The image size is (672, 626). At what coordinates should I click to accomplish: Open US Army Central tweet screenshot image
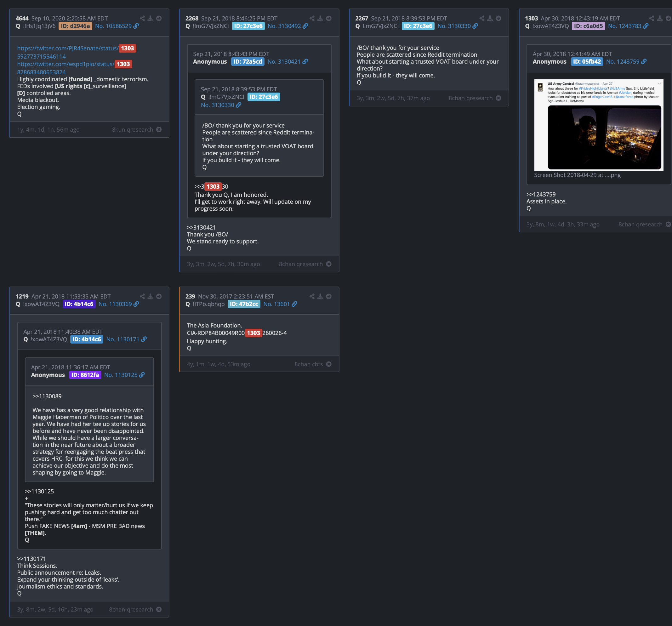pyautogui.click(x=598, y=125)
